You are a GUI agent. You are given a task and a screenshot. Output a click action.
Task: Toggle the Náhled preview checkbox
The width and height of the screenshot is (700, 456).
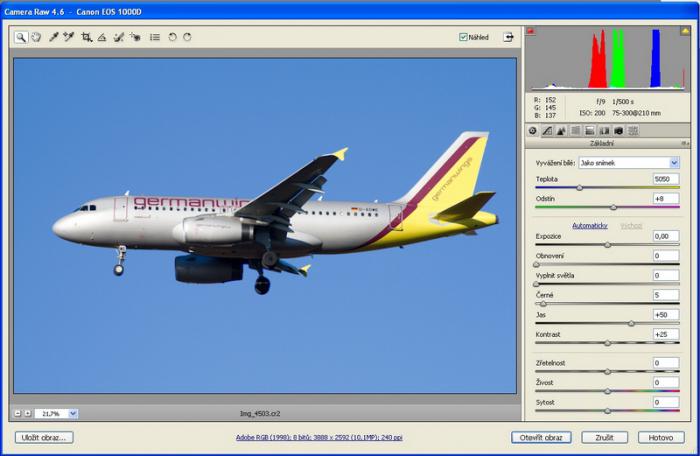click(x=463, y=37)
